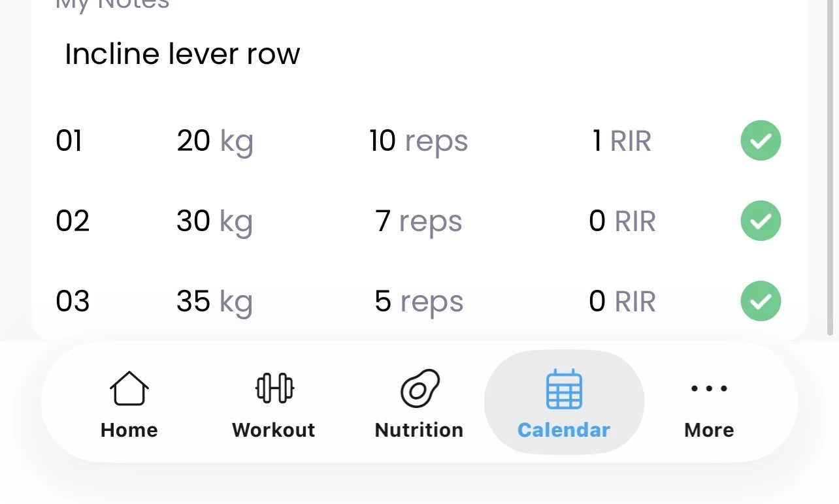Open Workout via the dumbbell icon

(274, 388)
